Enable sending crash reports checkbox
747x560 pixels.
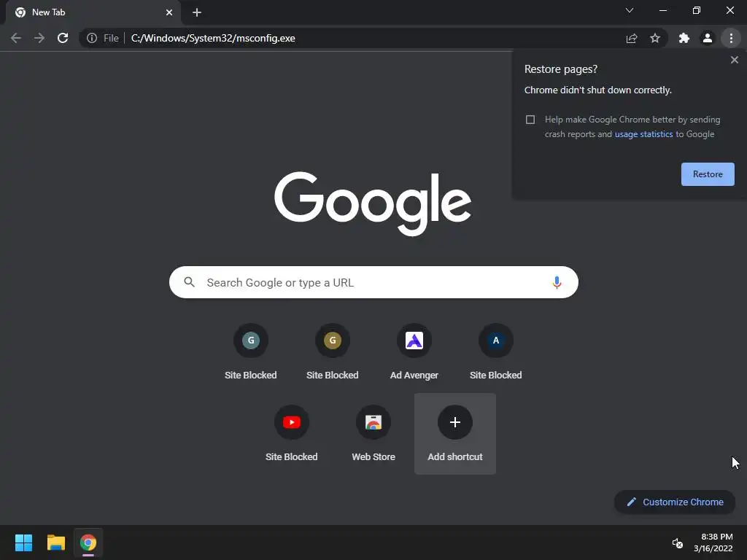[530, 120]
